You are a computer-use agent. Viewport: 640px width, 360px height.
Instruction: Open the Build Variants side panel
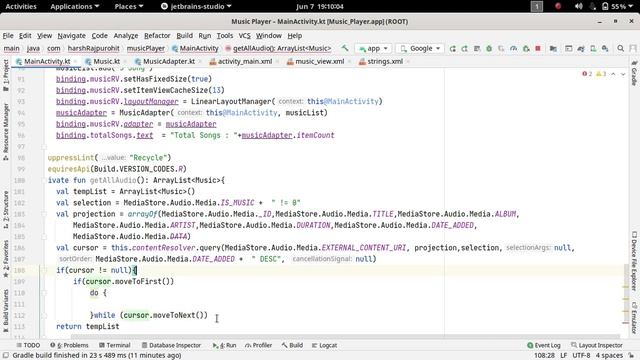tap(6, 310)
